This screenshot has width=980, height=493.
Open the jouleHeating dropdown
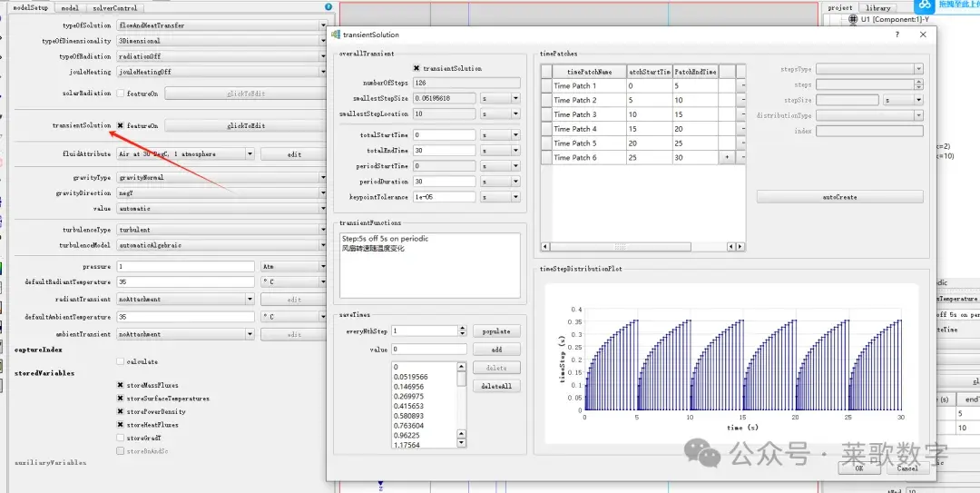pyautogui.click(x=222, y=72)
